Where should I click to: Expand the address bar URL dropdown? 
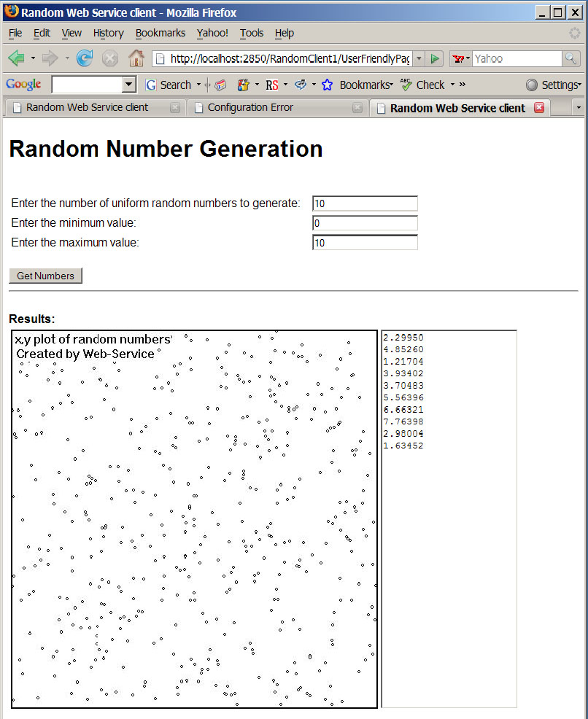point(419,58)
